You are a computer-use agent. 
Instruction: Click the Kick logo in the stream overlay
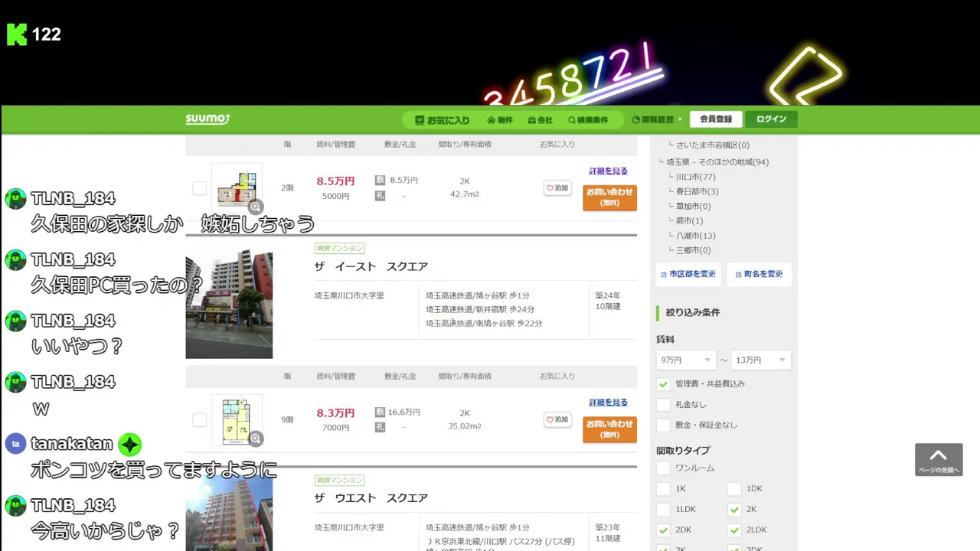click(17, 34)
